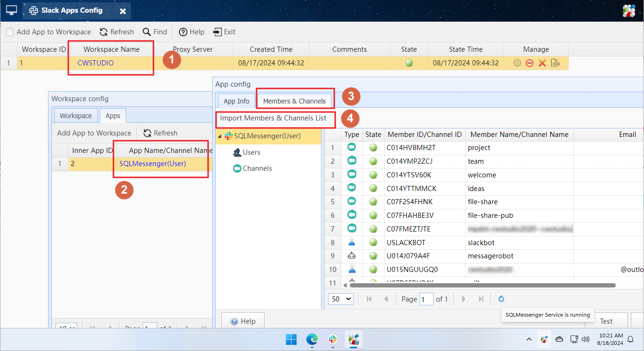644x351 pixels.
Task: Click Refresh in the Workspace config Apps toolbar
Action: point(160,133)
